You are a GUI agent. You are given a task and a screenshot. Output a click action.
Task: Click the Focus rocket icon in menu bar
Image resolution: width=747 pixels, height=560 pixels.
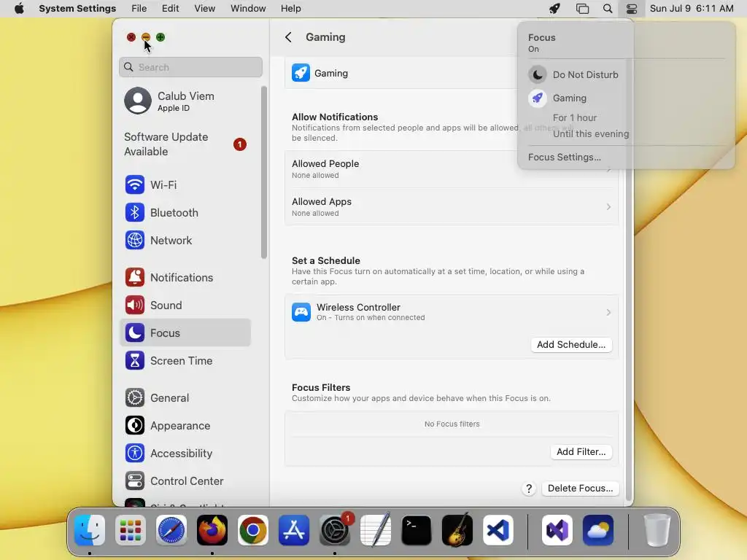554,9
